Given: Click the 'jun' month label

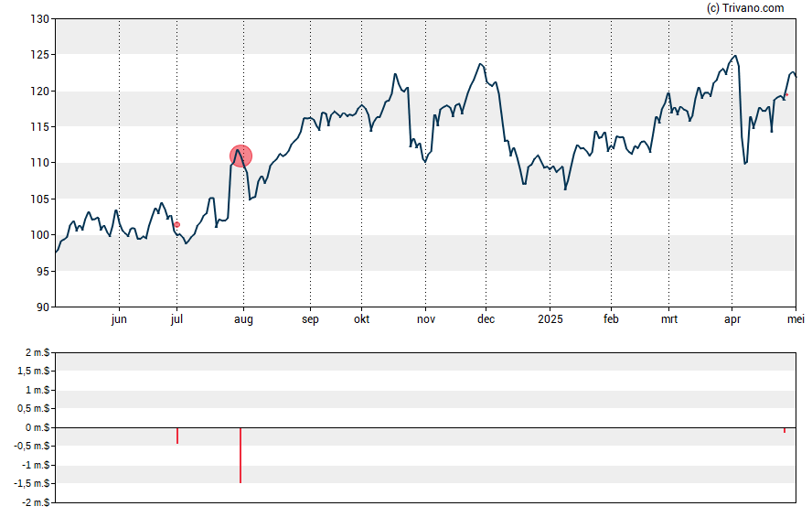Looking at the screenshot, I should point(119,319).
